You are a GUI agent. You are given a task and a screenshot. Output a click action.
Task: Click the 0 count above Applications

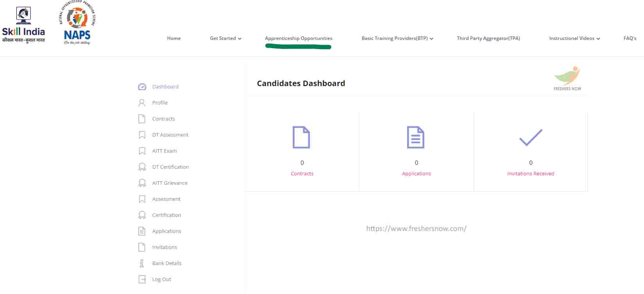(x=416, y=163)
